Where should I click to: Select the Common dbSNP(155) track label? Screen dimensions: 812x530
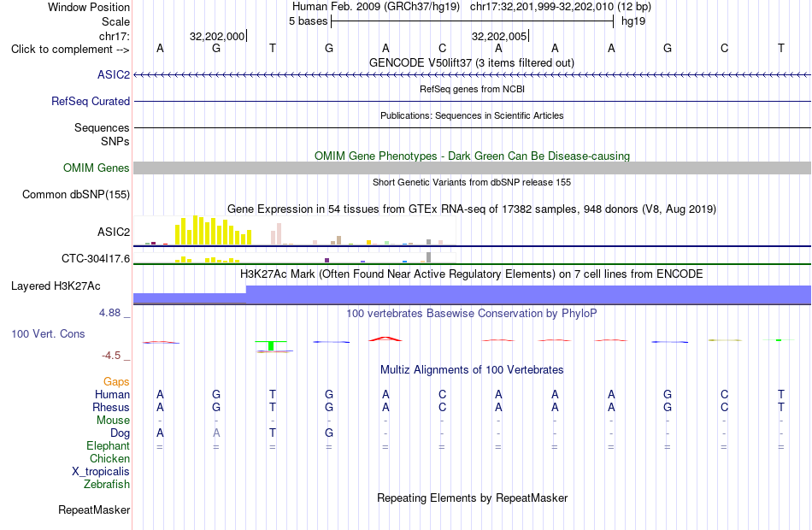click(76, 195)
